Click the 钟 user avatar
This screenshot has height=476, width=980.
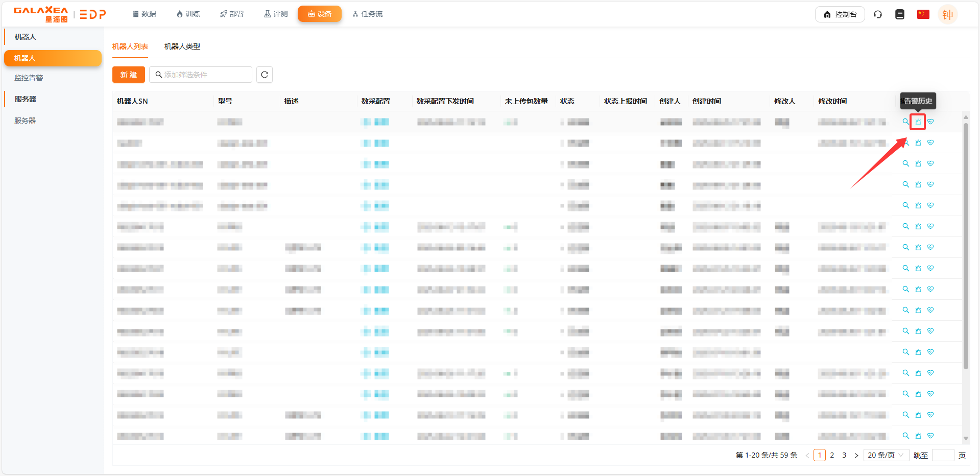coord(947,15)
